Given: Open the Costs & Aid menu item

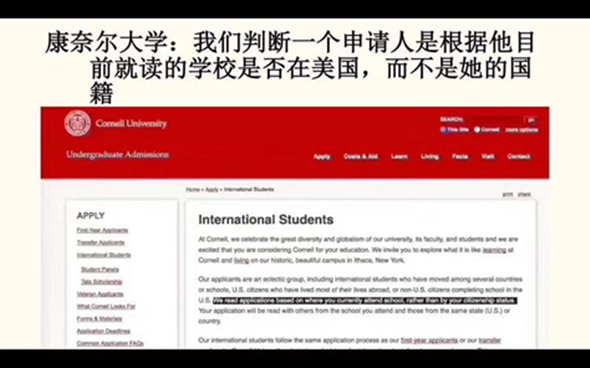Looking at the screenshot, I should [360, 157].
